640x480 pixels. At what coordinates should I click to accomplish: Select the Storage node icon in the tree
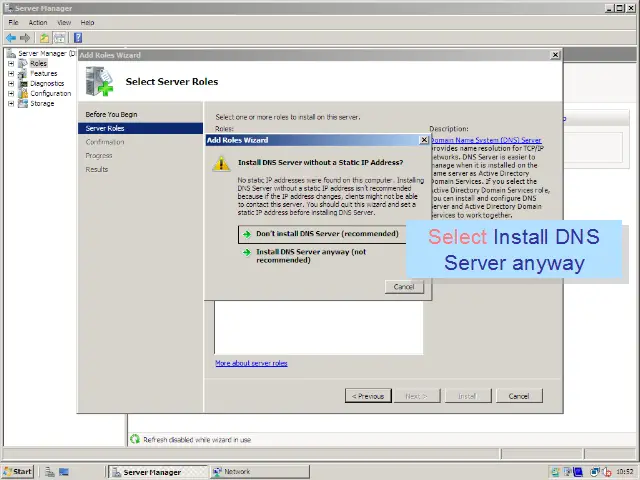23,104
